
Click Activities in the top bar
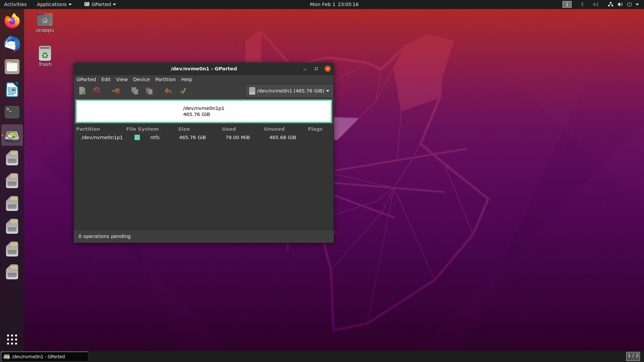(x=15, y=4)
